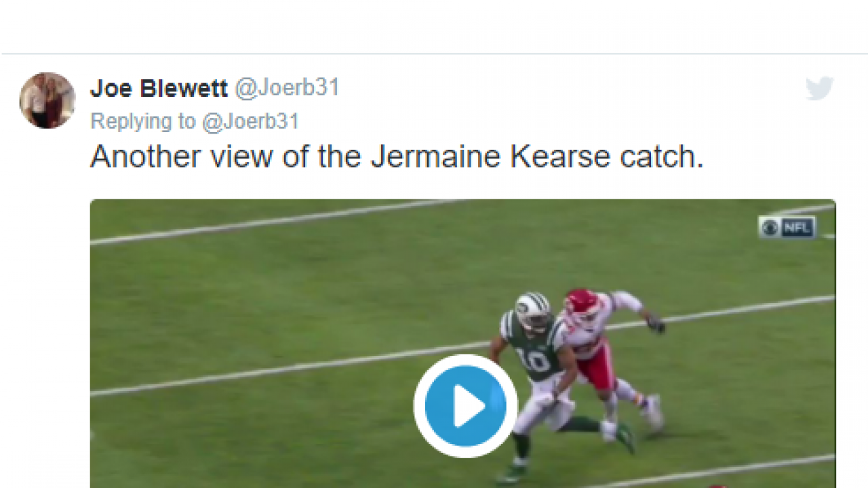Screen dimensions: 868x488
Task: Click the CBS NFL watermark in video
Action: pos(787,228)
